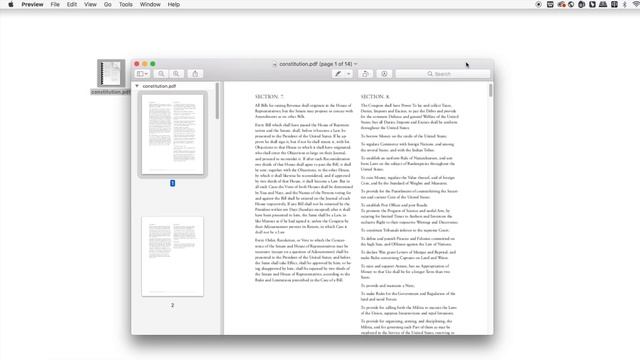The height and width of the screenshot is (360, 640).
Task: Select the constitution.pdf desktop file icon
Action: (111, 73)
